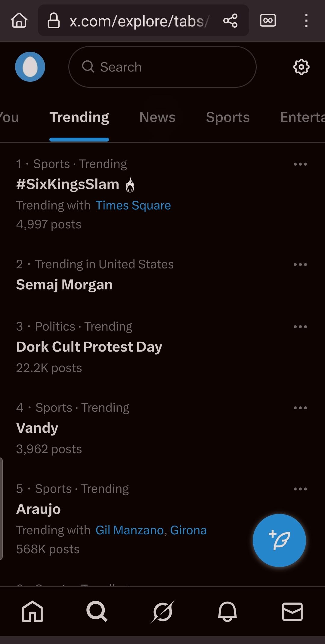Viewport: 325px width, 644px height.
Task: Open browser three-dot overflow menu
Action: pyautogui.click(x=306, y=21)
